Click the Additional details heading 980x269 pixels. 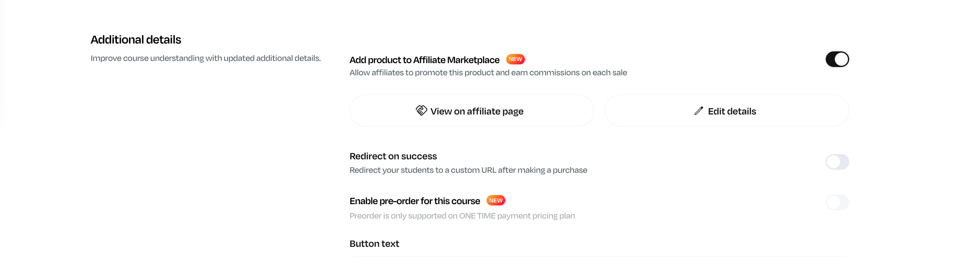pyautogui.click(x=136, y=40)
